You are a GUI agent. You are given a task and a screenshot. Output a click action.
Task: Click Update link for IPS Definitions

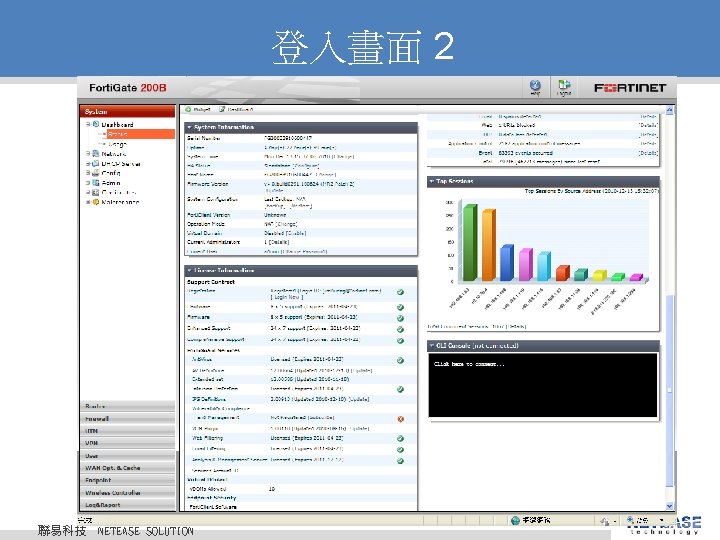click(x=359, y=399)
